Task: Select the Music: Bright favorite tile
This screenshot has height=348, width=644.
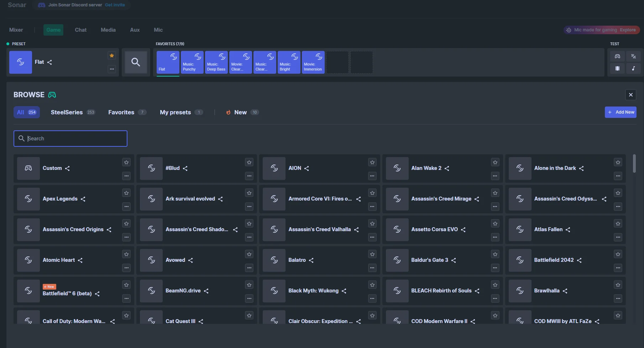Action: pyautogui.click(x=289, y=62)
